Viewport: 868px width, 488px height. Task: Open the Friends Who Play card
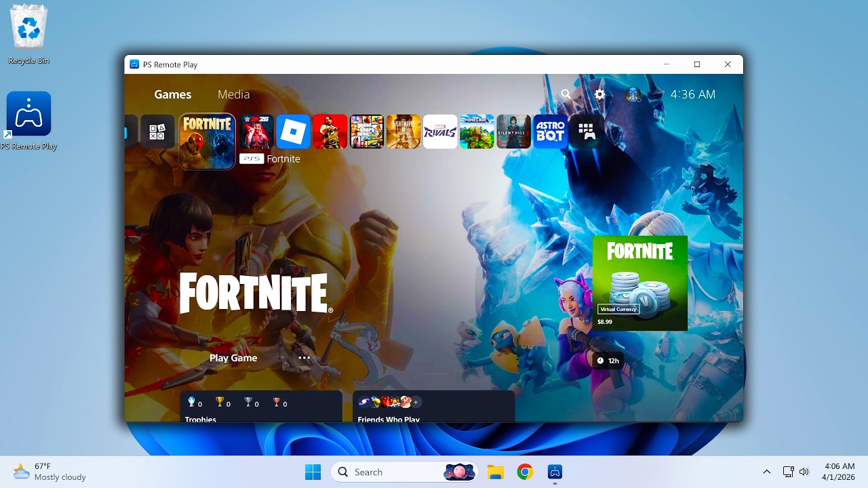click(x=434, y=406)
